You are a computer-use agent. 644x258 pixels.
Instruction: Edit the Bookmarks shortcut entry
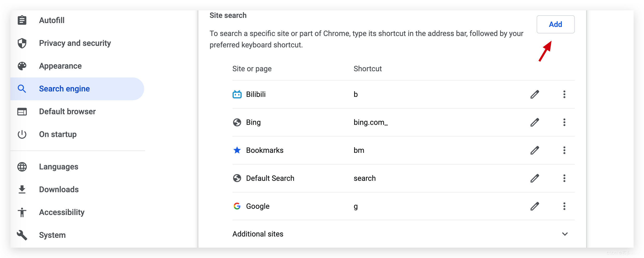[x=535, y=150]
